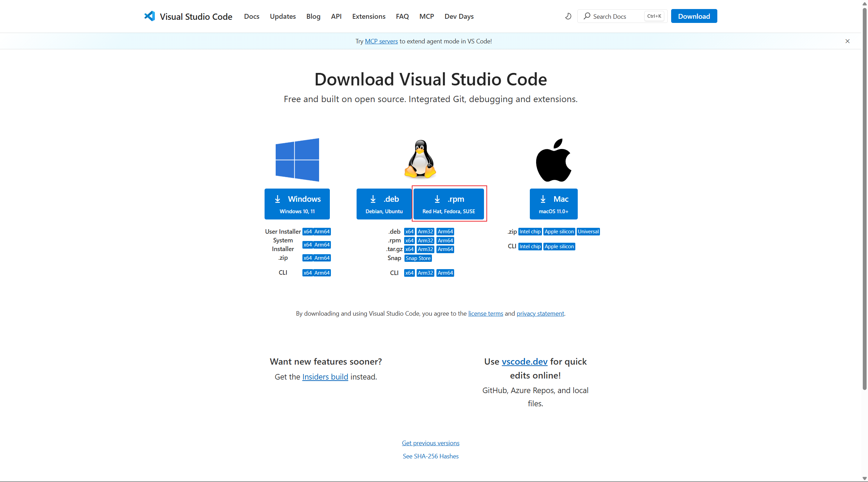Open the Snap Store link

click(418, 258)
